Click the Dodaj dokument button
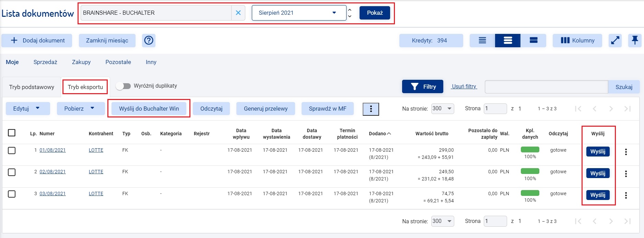644x238 pixels. [37, 40]
